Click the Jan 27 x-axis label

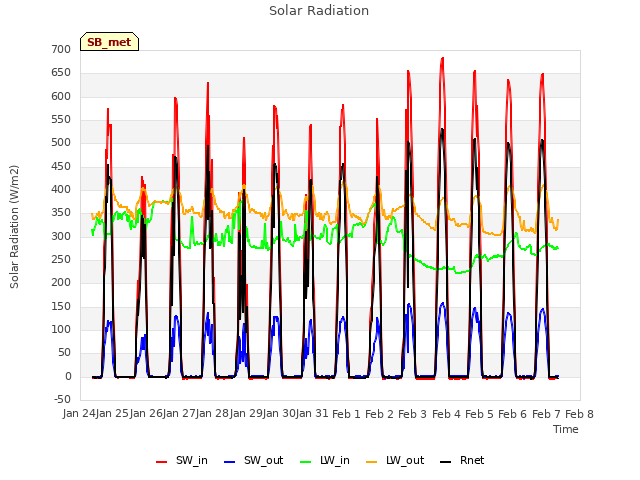tap(179, 413)
